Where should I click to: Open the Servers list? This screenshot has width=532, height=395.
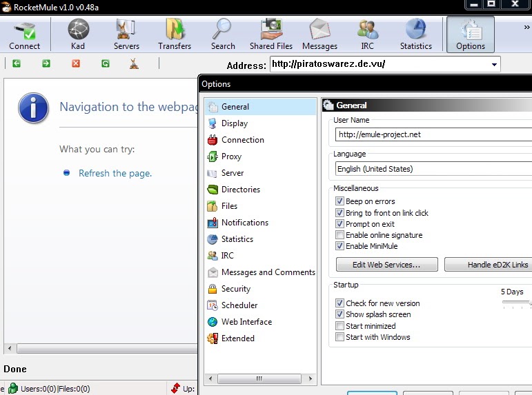[x=126, y=34]
